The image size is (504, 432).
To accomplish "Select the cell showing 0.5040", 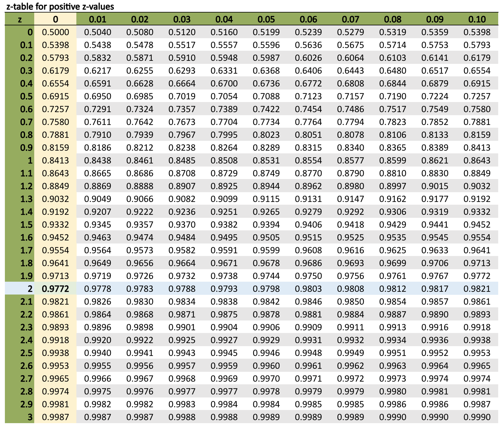I will click(x=97, y=32).
